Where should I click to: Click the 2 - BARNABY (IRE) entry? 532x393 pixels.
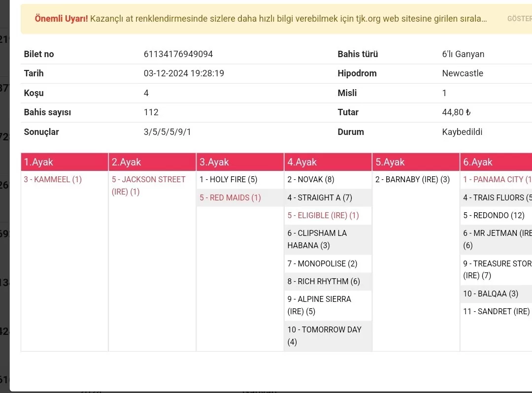[x=412, y=180]
